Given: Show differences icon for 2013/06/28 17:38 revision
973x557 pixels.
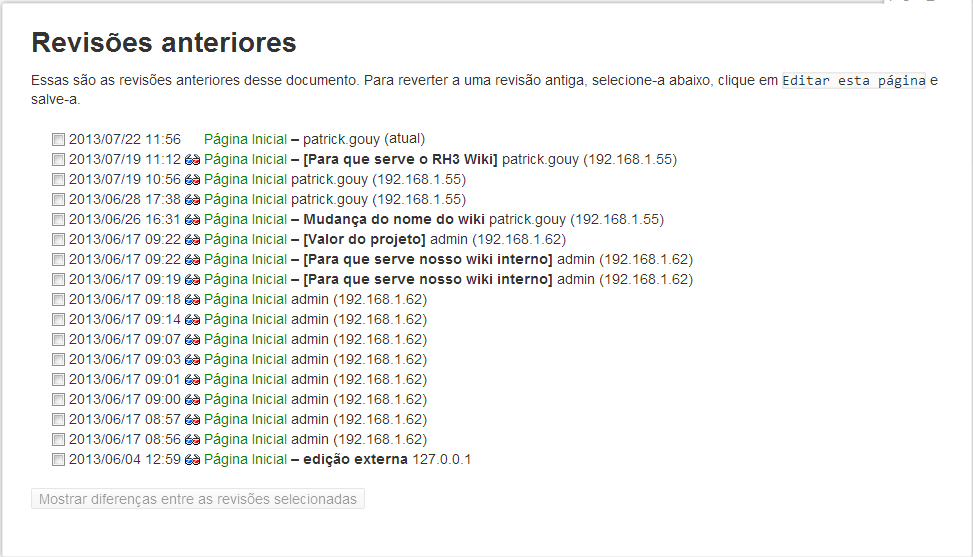Looking at the screenshot, I should [x=193, y=200].
